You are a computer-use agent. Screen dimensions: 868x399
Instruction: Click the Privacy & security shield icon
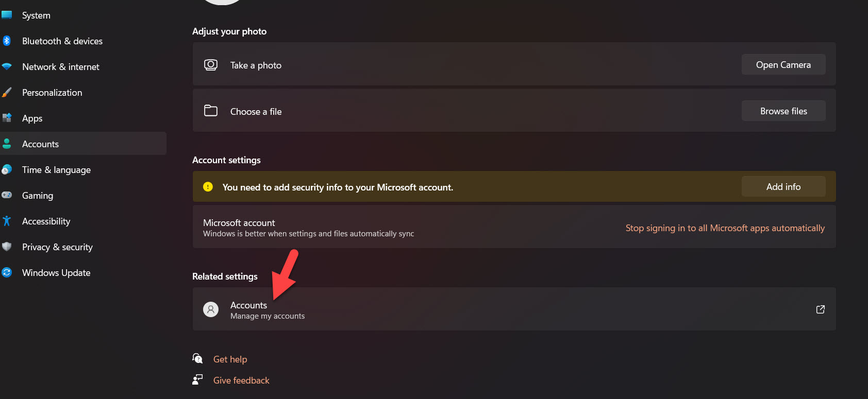(7, 247)
